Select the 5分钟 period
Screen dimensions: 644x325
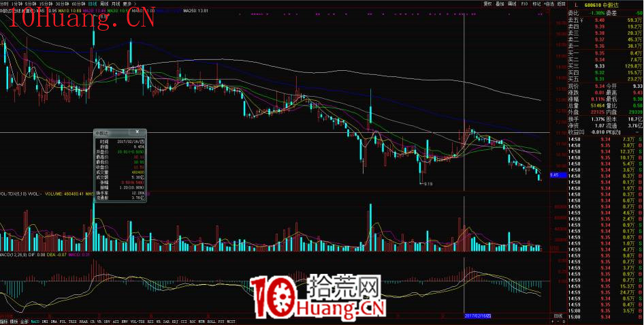[x=31, y=3]
